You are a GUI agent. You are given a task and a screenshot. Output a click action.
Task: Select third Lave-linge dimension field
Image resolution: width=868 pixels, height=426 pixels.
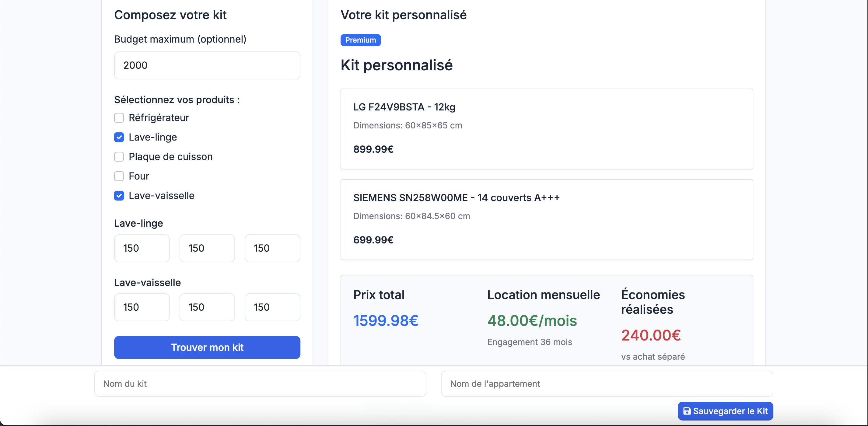point(272,248)
